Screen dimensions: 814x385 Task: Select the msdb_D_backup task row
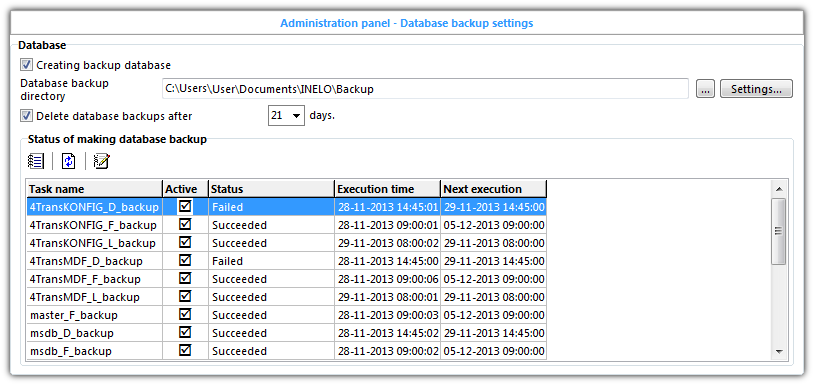pyautogui.click(x=287, y=333)
